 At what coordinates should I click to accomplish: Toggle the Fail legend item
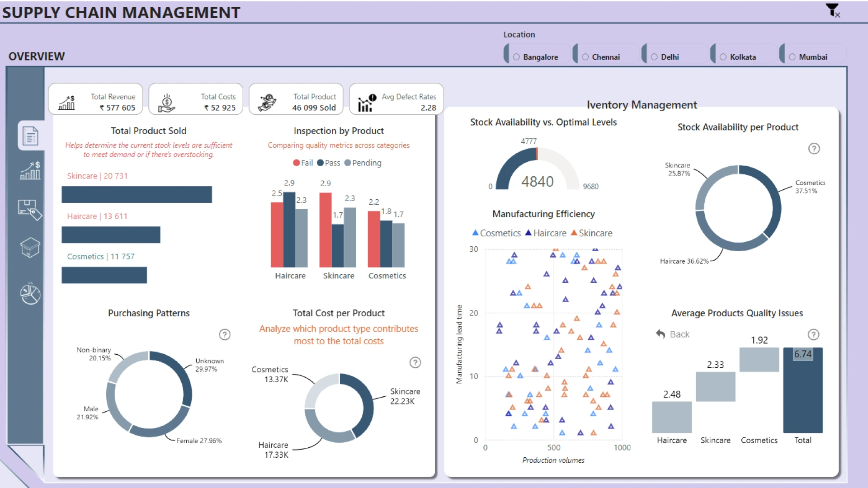(303, 163)
